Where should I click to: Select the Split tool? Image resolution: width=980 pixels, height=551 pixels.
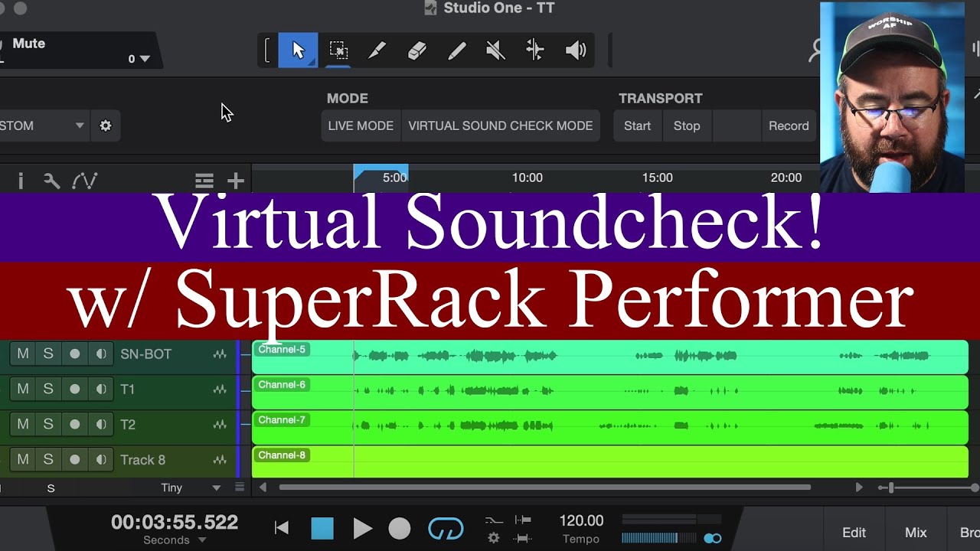[377, 51]
